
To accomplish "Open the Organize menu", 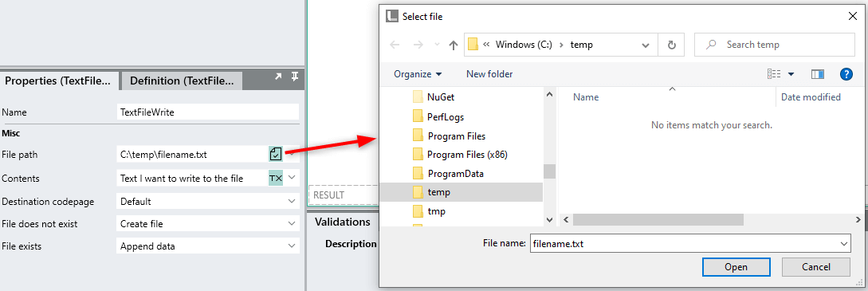I will point(418,73).
